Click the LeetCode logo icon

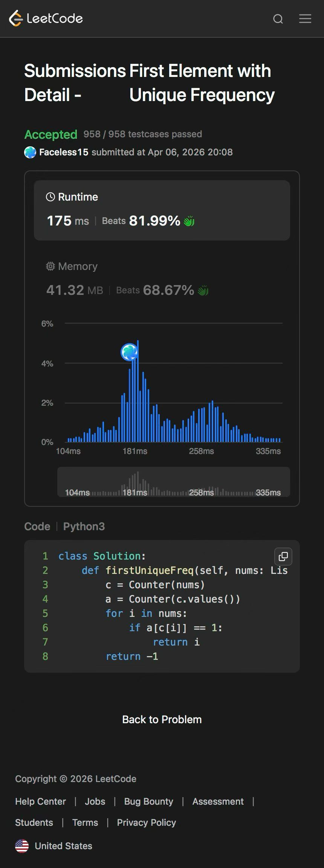point(16,18)
